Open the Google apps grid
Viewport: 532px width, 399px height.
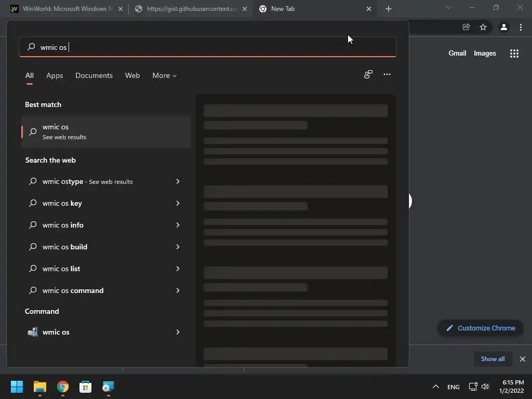pos(514,54)
